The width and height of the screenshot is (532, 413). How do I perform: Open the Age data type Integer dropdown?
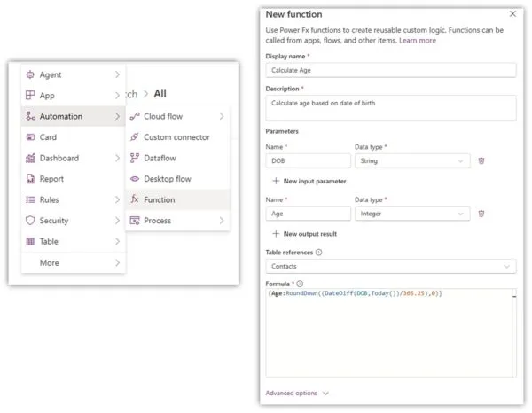pos(412,214)
